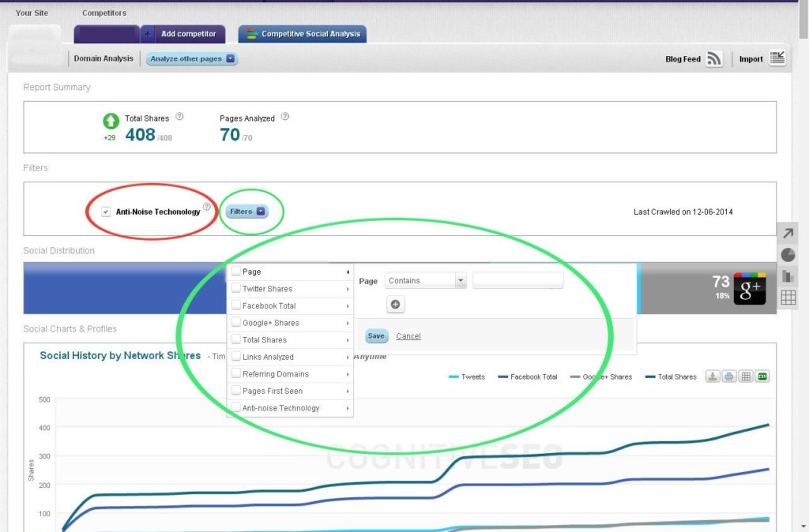809x532 pixels.
Task: Select the table grid icon in the right sidebar
Action: [788, 298]
